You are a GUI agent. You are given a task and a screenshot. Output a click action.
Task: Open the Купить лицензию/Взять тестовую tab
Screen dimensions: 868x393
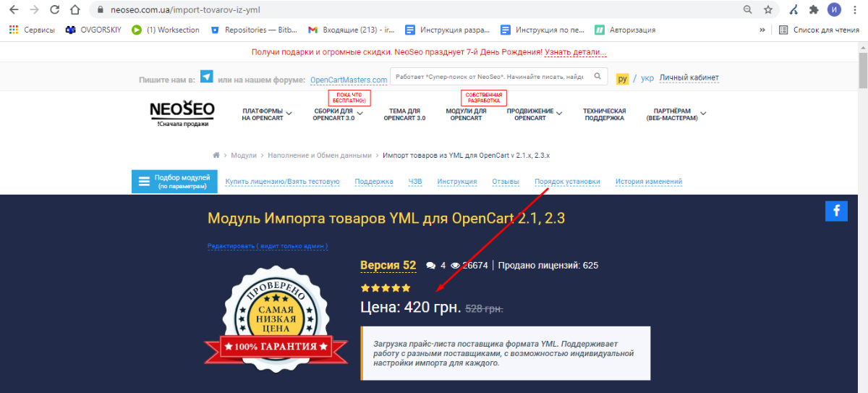click(x=282, y=182)
